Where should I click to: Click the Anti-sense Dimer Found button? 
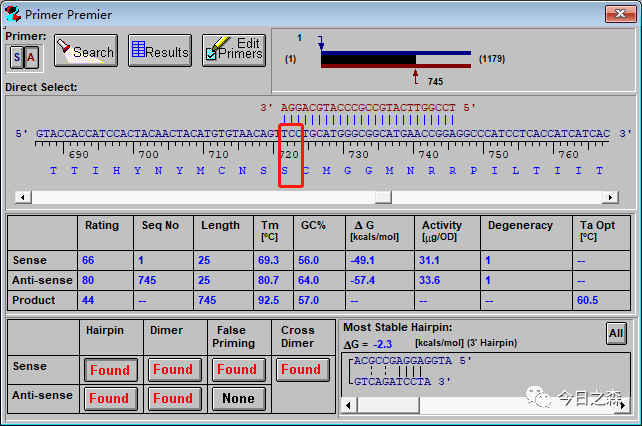coord(174,399)
